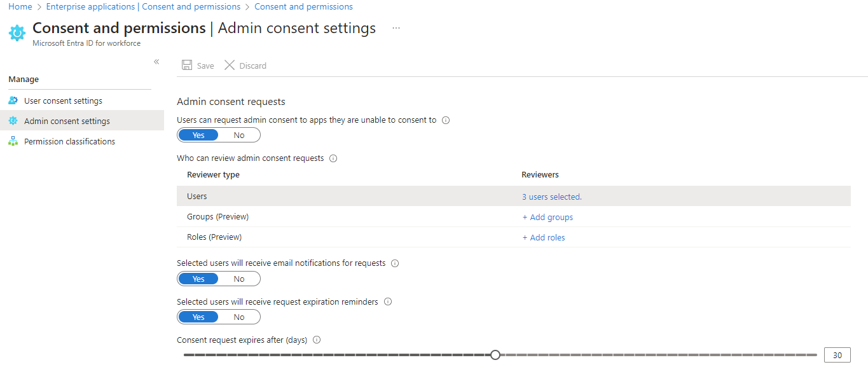Click Add groups reviewer link
This screenshot has width=868, height=381.
point(548,218)
